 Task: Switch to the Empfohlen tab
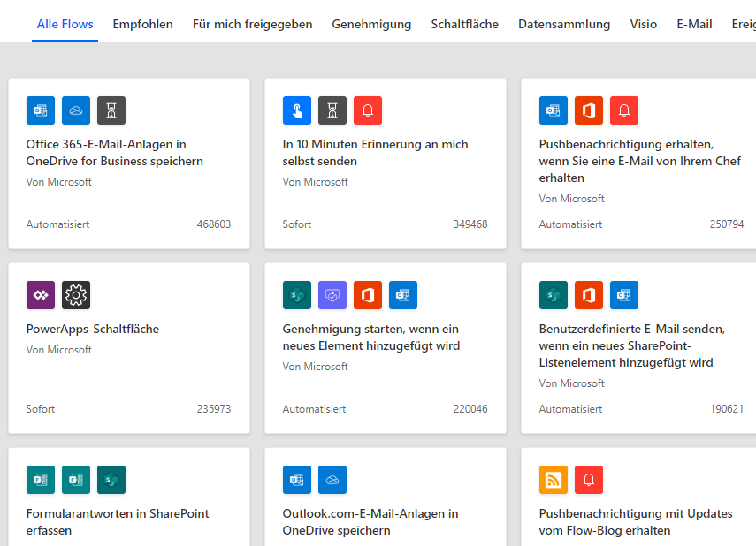(142, 24)
